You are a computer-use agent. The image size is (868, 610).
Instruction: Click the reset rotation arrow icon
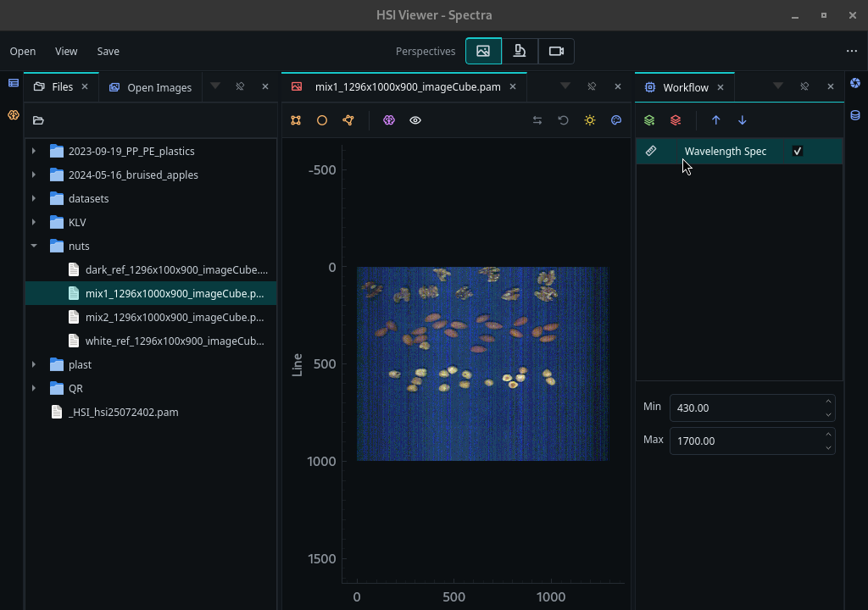coord(563,120)
